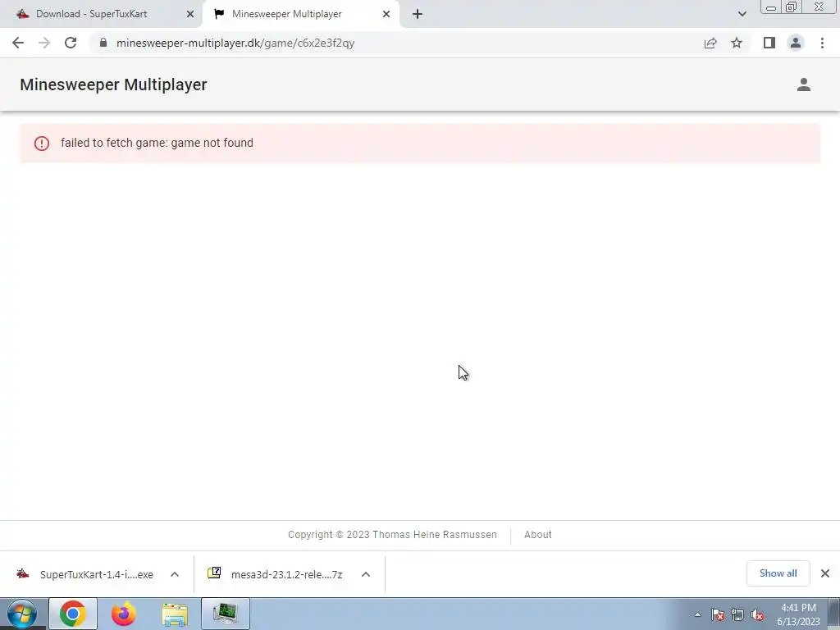Click the SuperTuxKart tab favicon

[22, 14]
